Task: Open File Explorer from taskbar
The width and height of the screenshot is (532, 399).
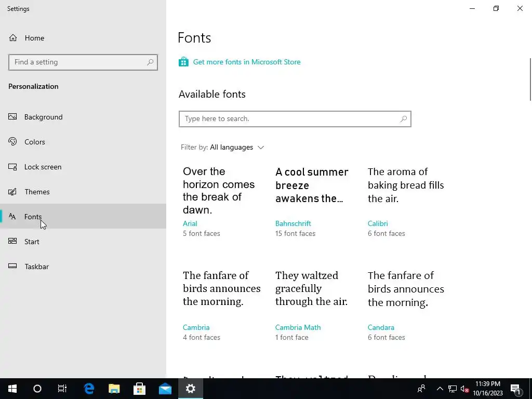Action: click(114, 389)
